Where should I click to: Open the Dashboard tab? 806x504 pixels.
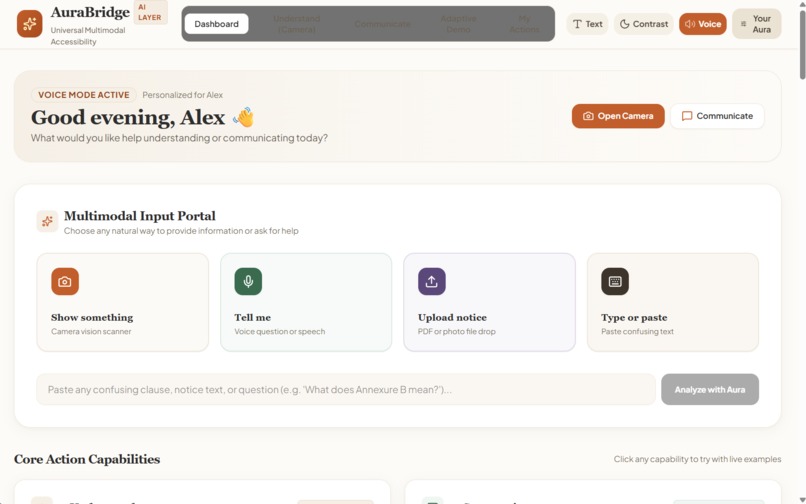[216, 24]
